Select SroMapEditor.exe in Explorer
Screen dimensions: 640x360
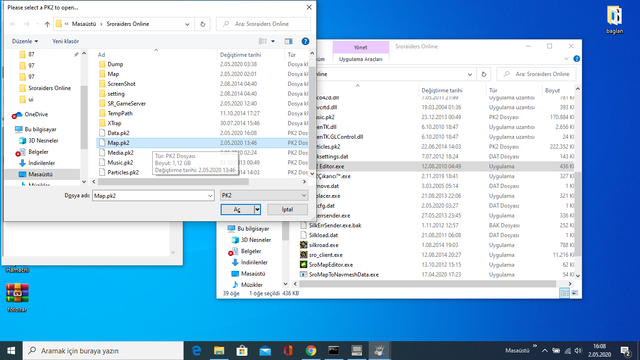pos(331,264)
